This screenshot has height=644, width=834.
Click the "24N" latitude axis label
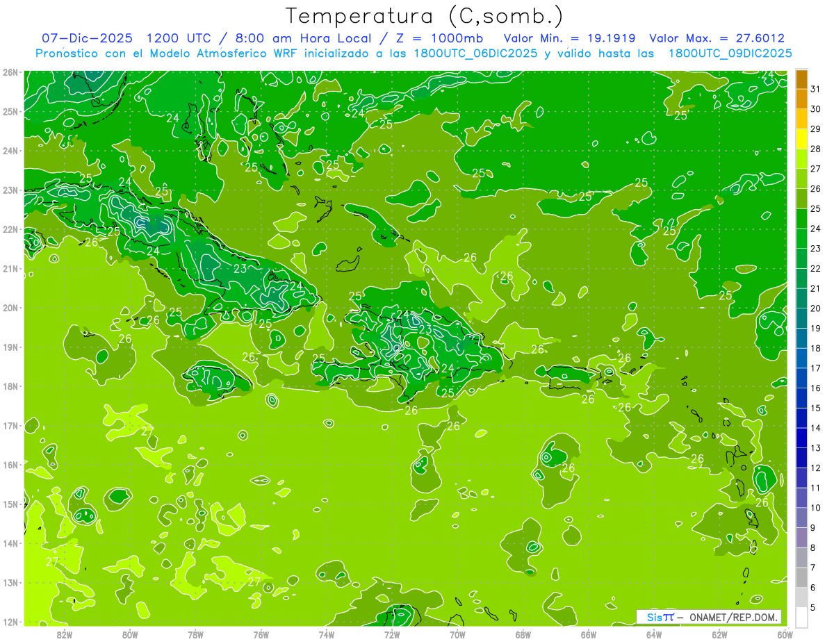pyautogui.click(x=10, y=151)
